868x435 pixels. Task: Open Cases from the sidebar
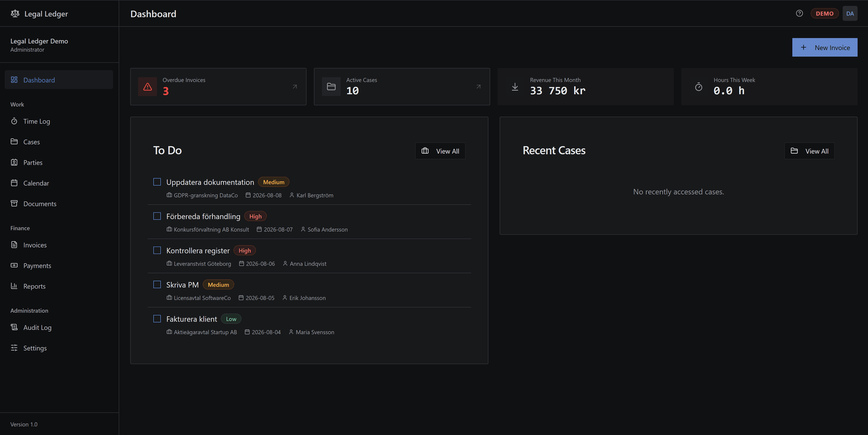pyautogui.click(x=59, y=142)
